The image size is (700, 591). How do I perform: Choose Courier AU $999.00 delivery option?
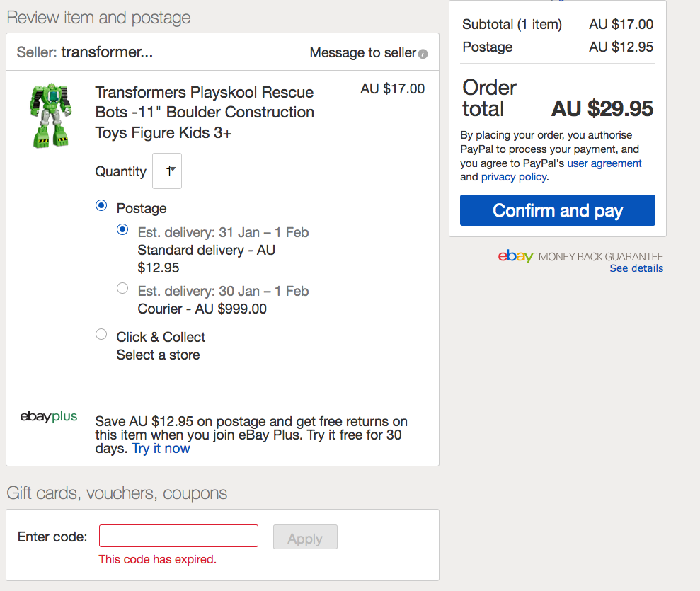click(122, 288)
